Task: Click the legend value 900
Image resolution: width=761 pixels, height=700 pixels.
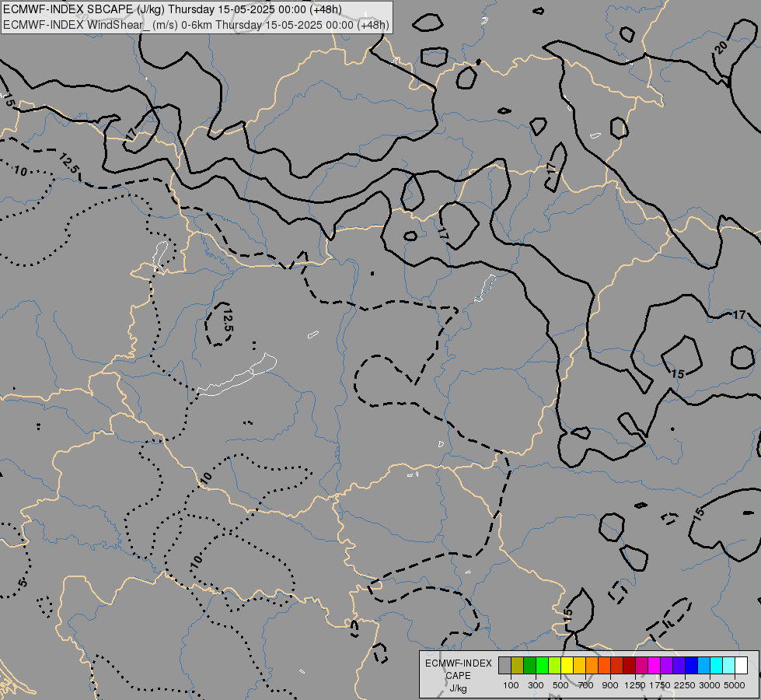Action: [610, 685]
